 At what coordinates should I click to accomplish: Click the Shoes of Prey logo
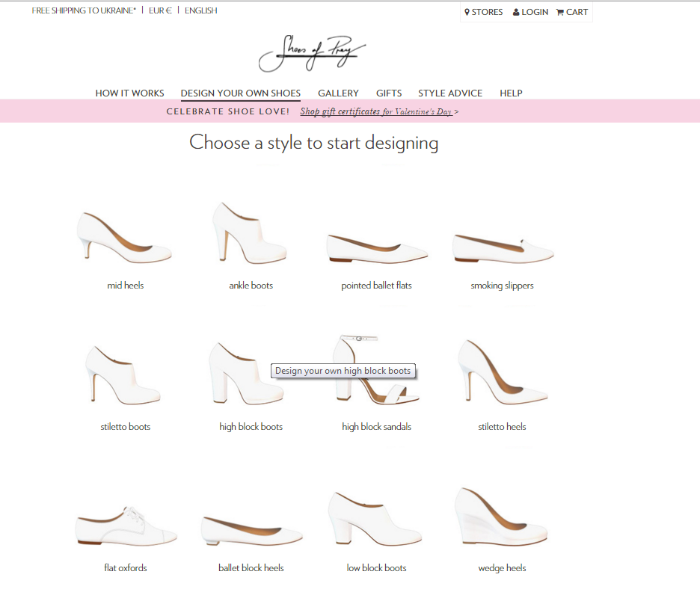click(x=312, y=53)
